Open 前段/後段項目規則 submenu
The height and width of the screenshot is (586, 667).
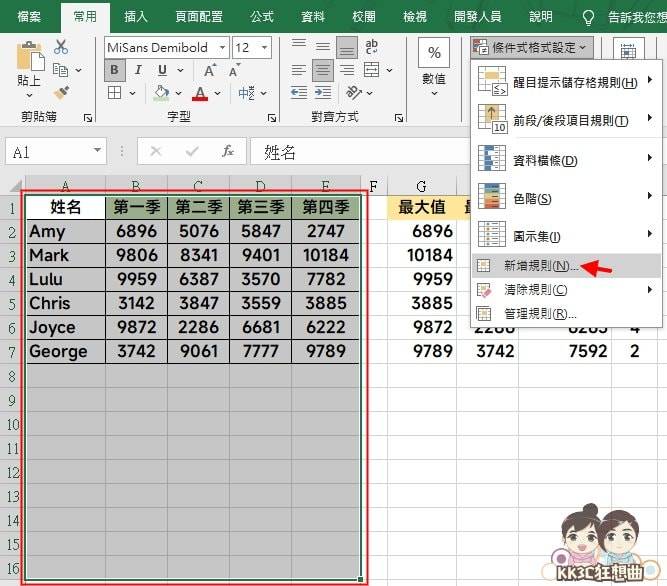566,119
